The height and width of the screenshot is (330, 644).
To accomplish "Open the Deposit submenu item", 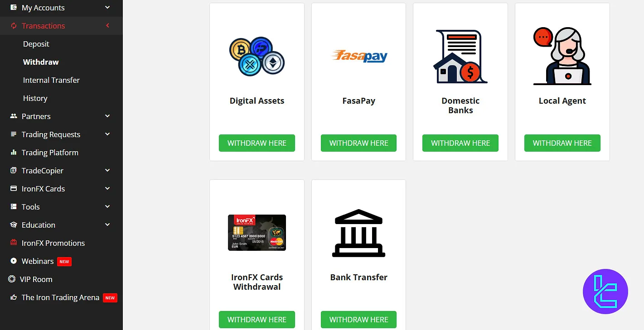I will click(x=36, y=44).
